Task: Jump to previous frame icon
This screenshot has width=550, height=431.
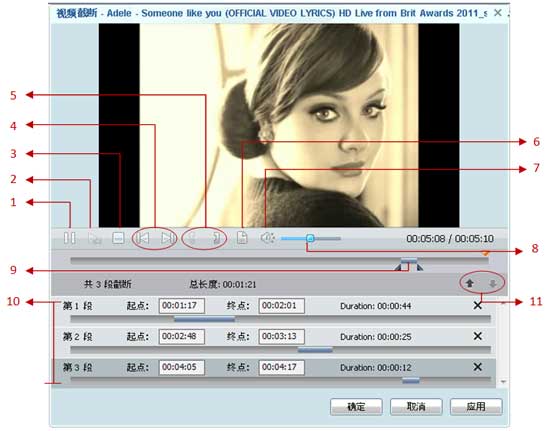Action: [143, 238]
